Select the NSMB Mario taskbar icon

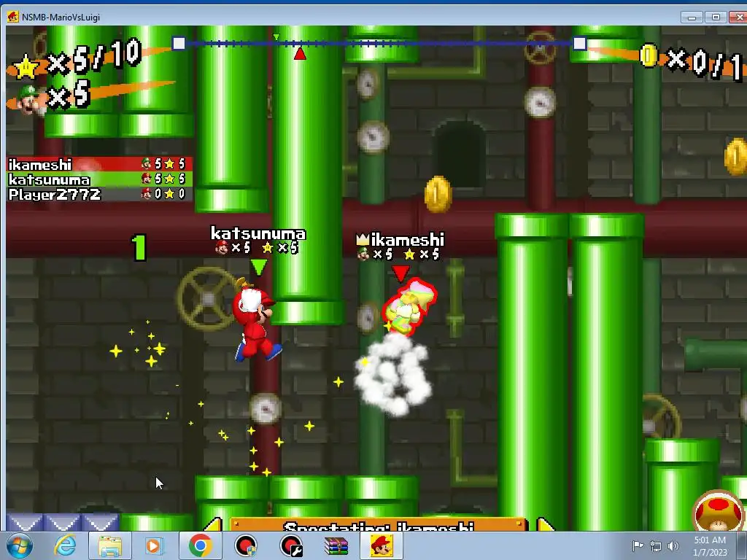[382, 545]
